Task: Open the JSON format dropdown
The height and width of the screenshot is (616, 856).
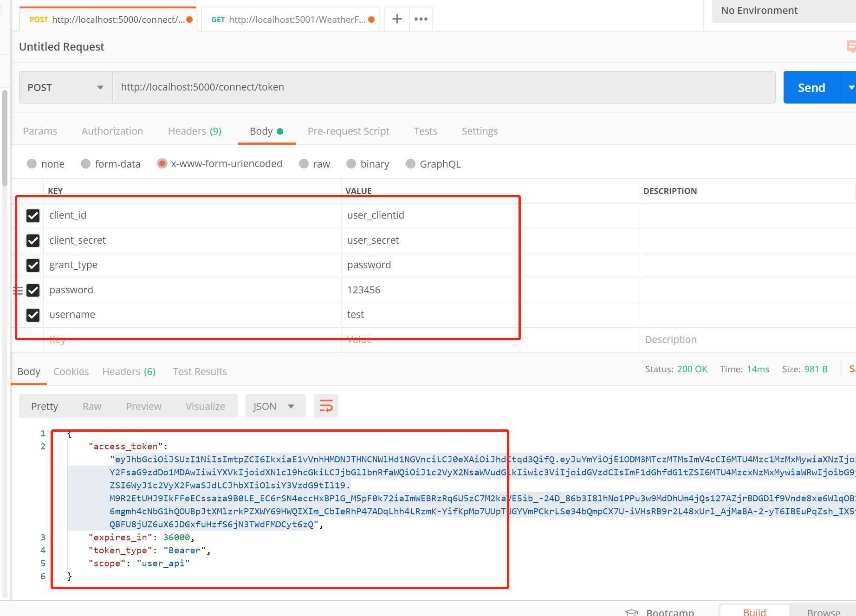Action: click(275, 406)
